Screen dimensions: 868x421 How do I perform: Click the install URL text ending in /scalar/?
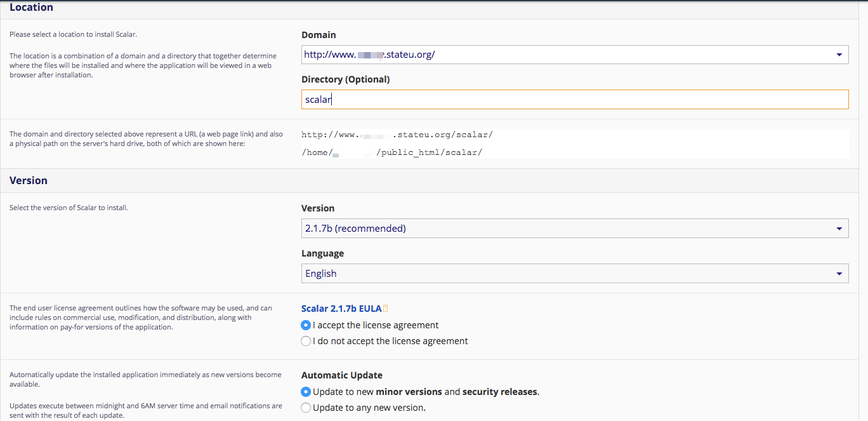pos(397,135)
